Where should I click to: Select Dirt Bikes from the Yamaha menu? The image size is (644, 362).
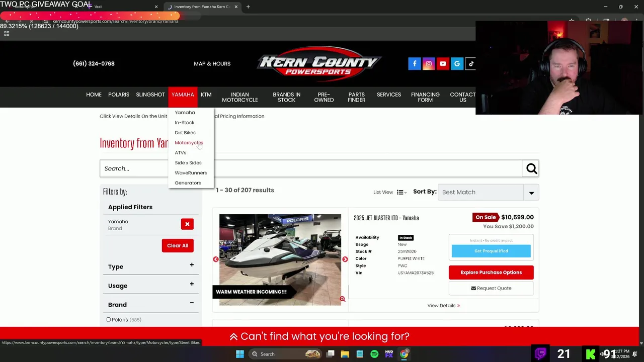coord(185,133)
